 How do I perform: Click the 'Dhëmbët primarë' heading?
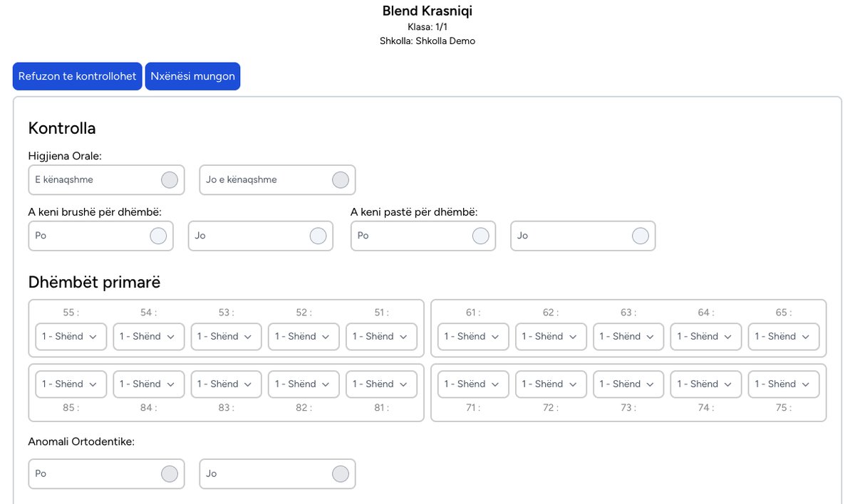coord(95,282)
